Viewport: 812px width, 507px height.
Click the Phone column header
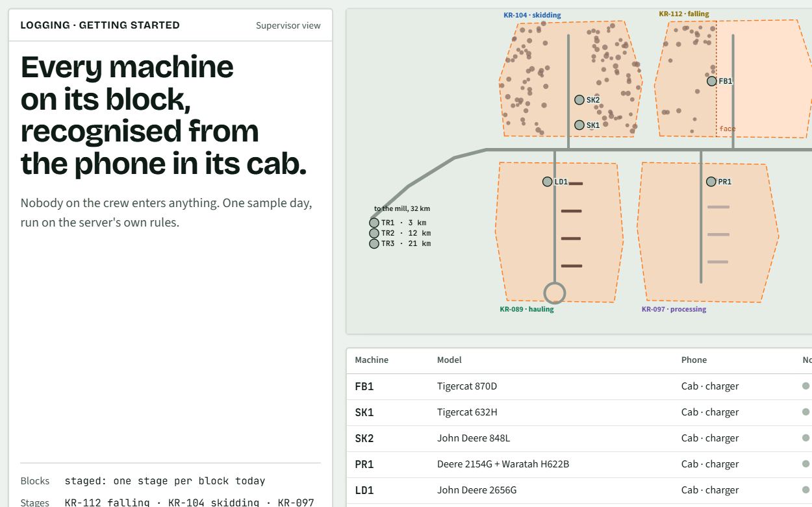(694, 360)
